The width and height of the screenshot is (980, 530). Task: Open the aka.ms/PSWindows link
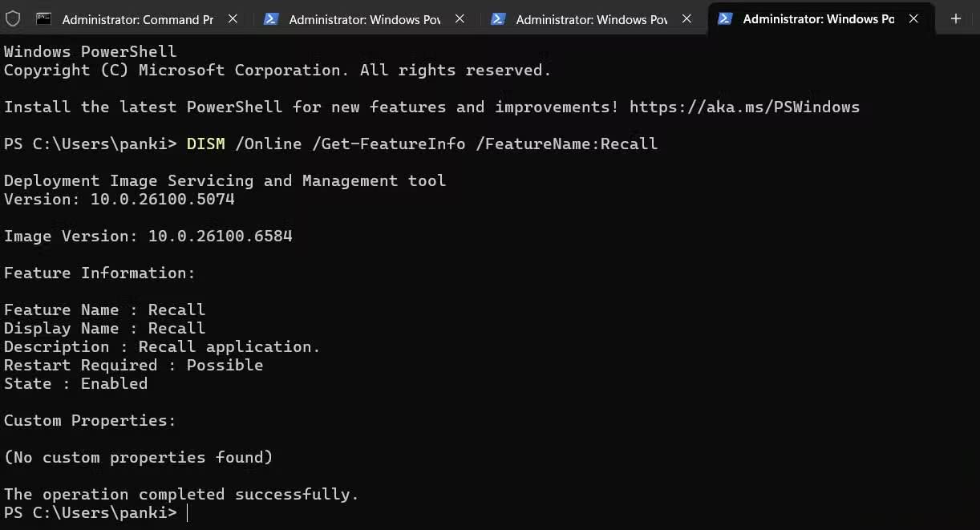pyautogui.click(x=744, y=107)
